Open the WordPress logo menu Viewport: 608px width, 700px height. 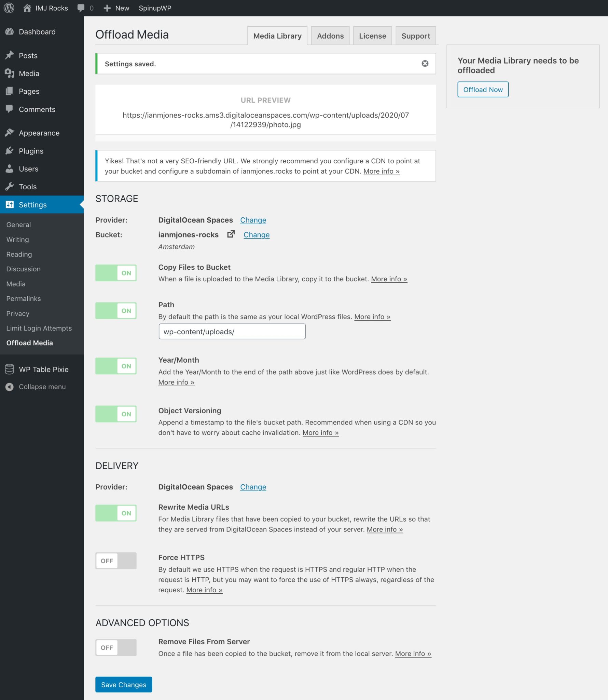9,8
